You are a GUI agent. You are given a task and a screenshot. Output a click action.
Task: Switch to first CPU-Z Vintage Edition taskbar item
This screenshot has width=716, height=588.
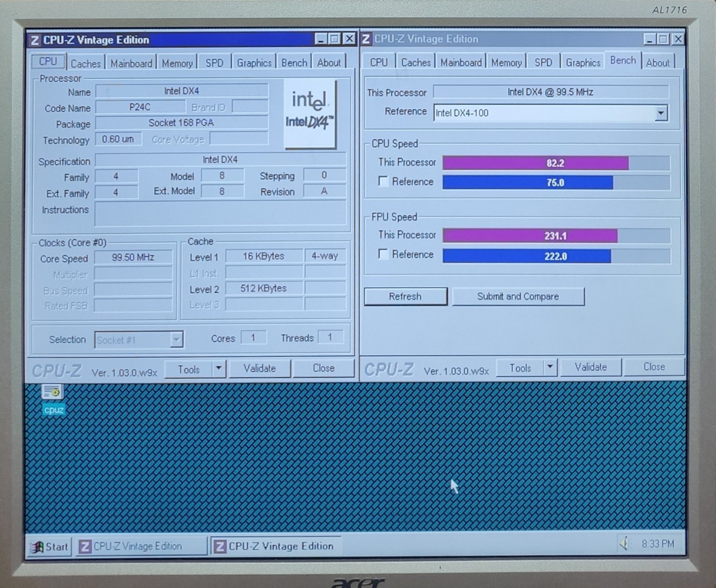[x=142, y=546]
